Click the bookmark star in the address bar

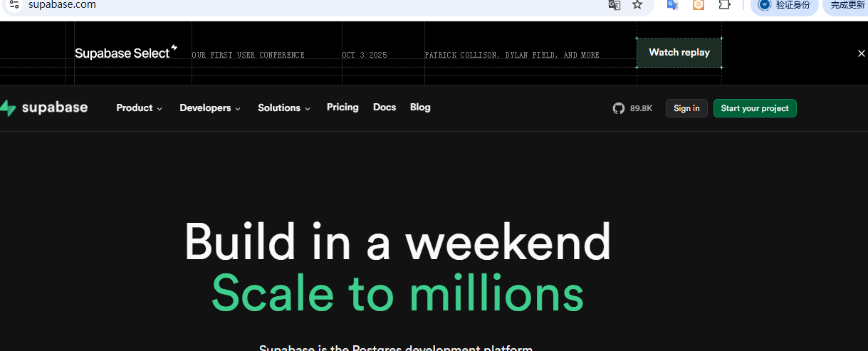tap(637, 5)
